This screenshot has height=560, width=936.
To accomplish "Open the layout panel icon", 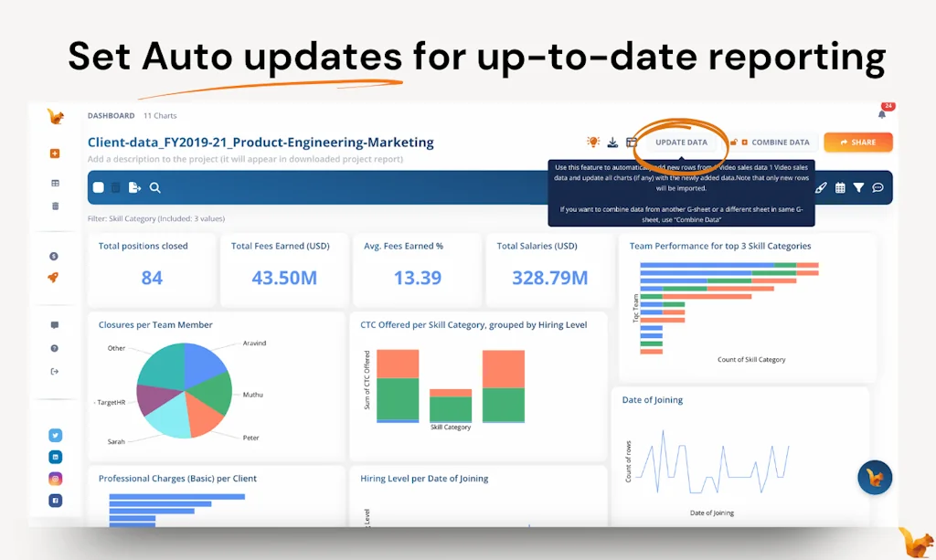I will click(x=632, y=143).
